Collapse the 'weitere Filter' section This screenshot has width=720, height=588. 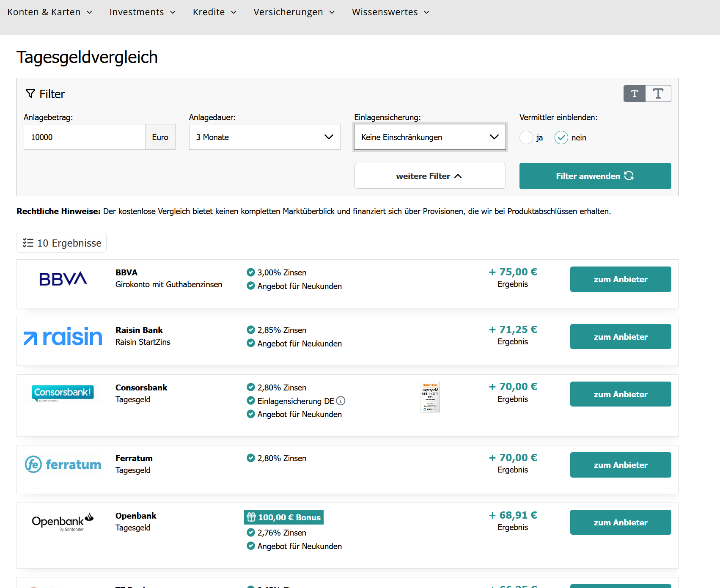click(x=430, y=176)
